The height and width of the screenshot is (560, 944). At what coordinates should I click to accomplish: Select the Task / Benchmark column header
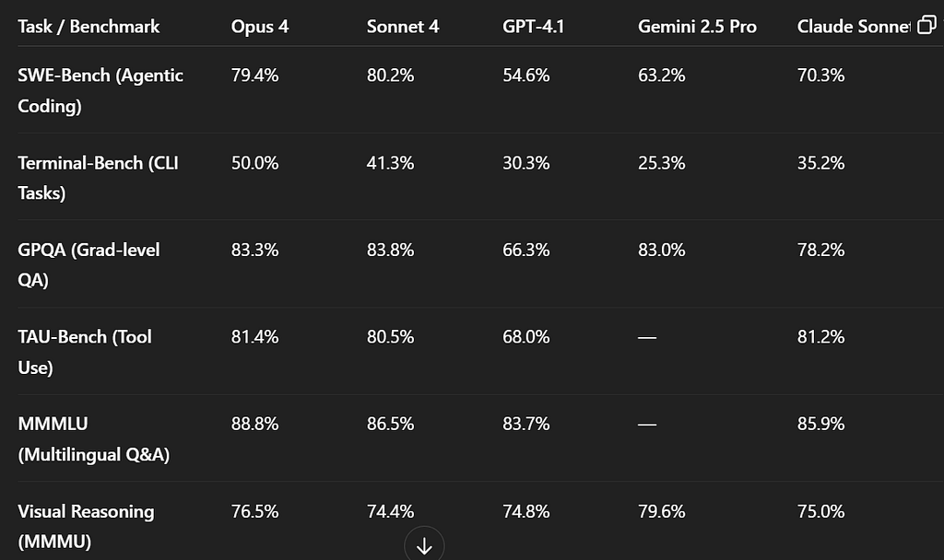tap(88, 27)
